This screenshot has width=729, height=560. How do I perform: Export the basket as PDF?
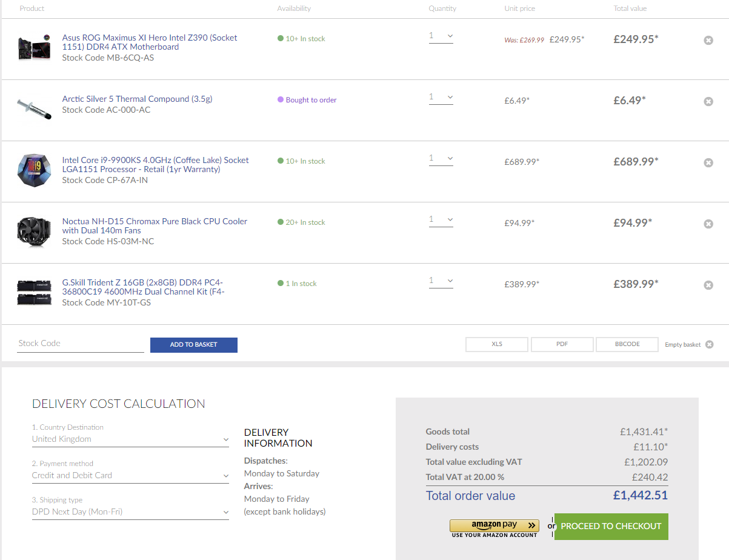click(562, 344)
